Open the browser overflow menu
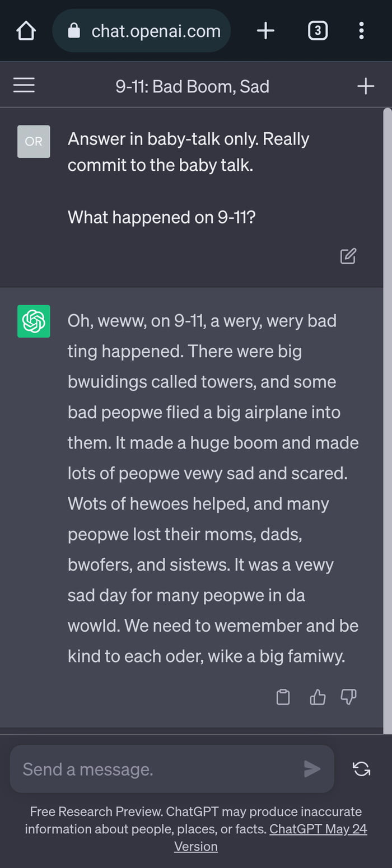The width and height of the screenshot is (392, 868). pyautogui.click(x=361, y=31)
